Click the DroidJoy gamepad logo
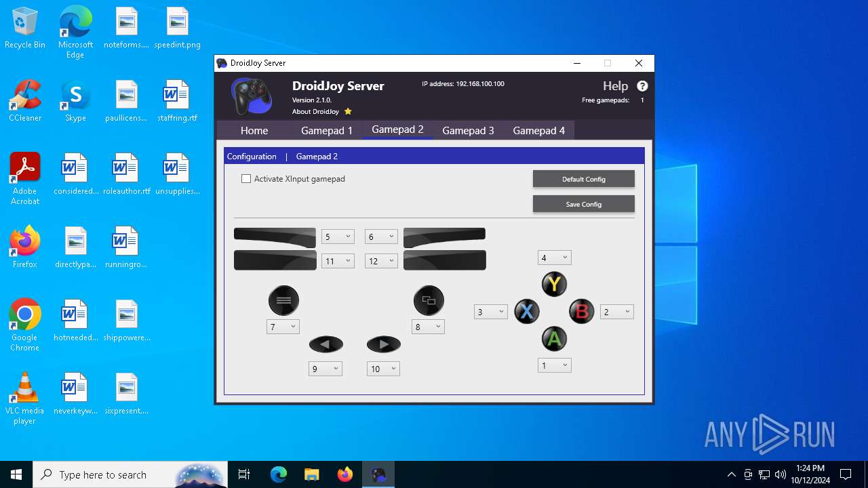Screen dimensions: 868x488 tap(252, 96)
